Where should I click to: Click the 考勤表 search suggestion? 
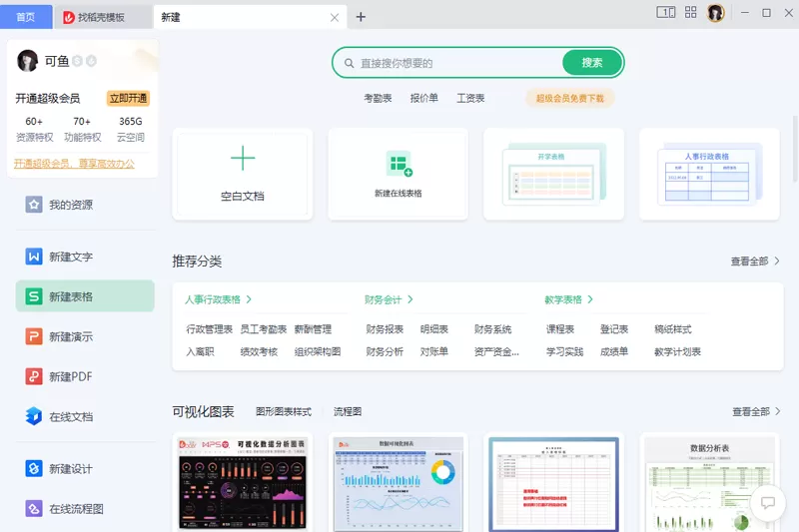[378, 98]
